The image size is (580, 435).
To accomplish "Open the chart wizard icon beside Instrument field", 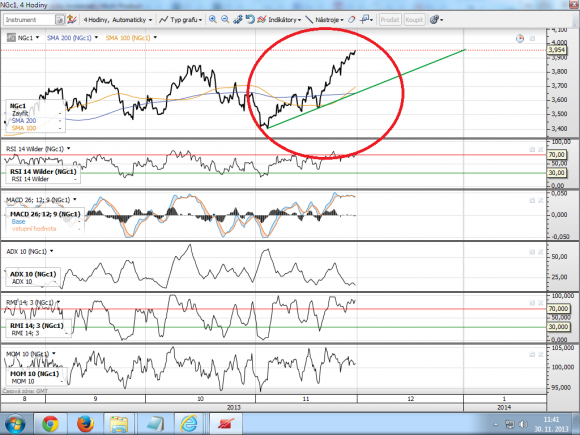I will click(x=72, y=20).
